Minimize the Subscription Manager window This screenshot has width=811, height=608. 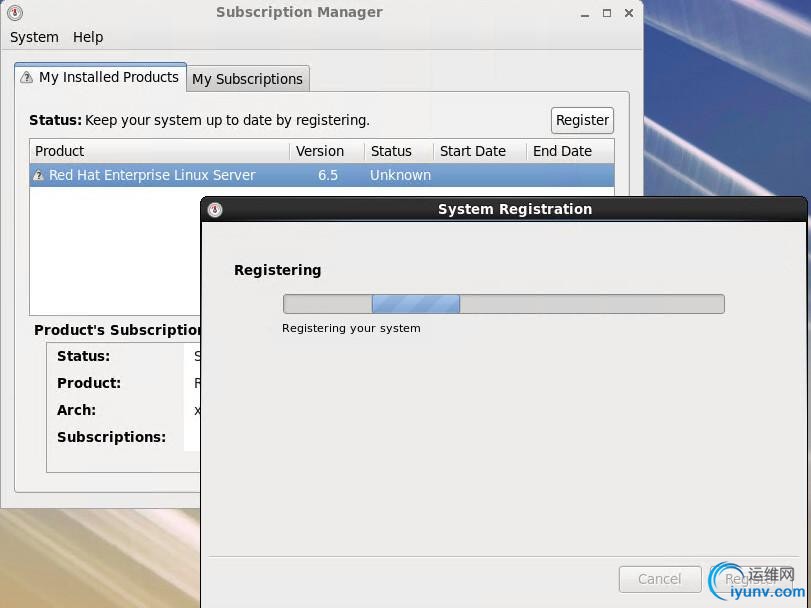coord(585,13)
